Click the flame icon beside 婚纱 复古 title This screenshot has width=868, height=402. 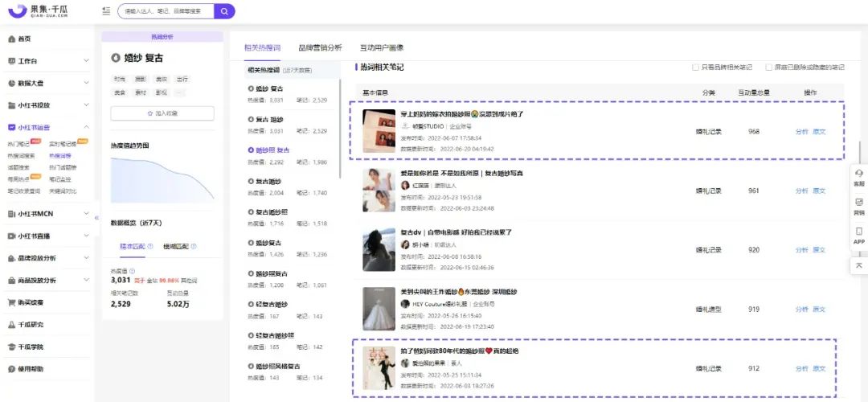(x=115, y=58)
